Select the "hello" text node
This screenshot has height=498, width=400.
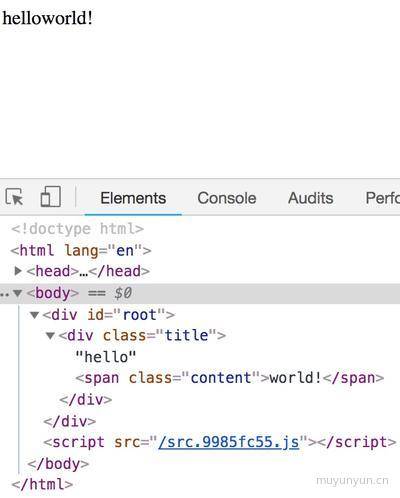pyautogui.click(x=106, y=357)
